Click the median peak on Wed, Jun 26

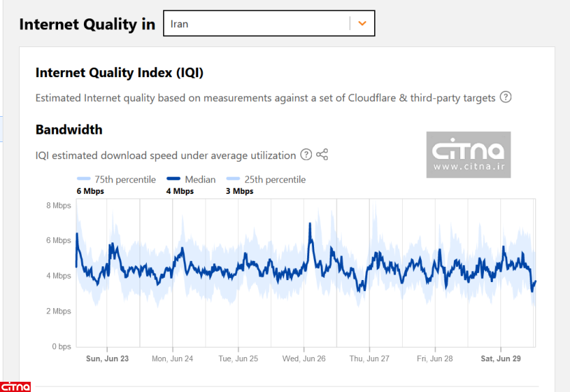311,223
